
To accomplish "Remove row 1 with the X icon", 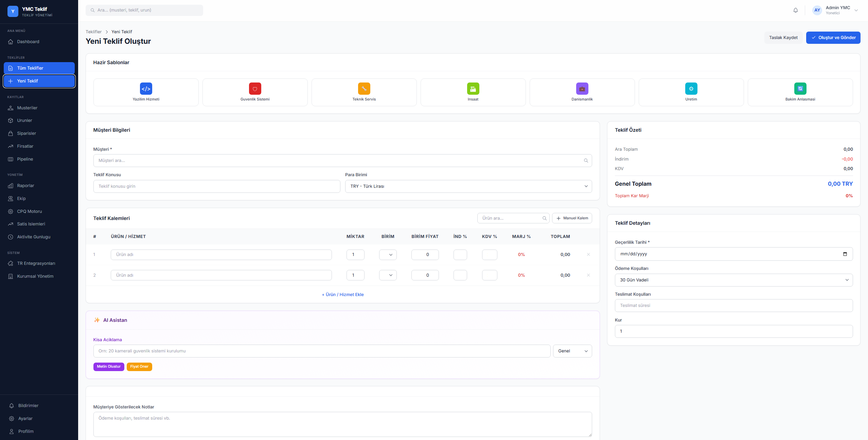I will (x=588, y=255).
